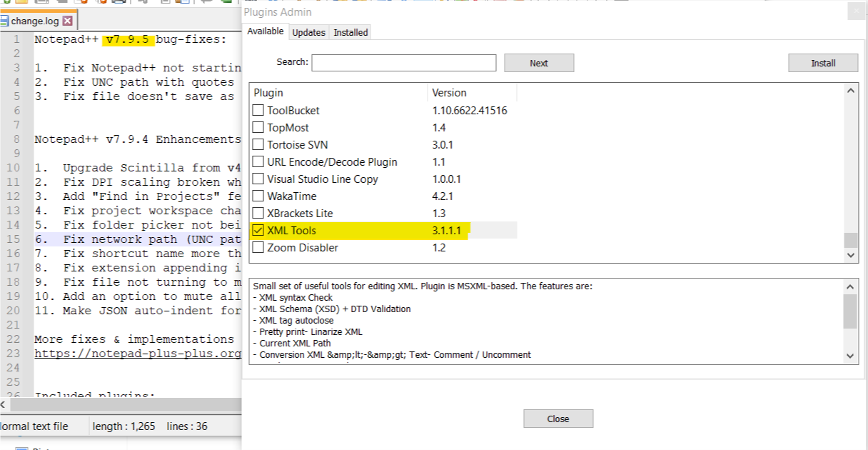Click the 'Notepad++ v7.9.4 Enhancements' line in editor

[138, 139]
